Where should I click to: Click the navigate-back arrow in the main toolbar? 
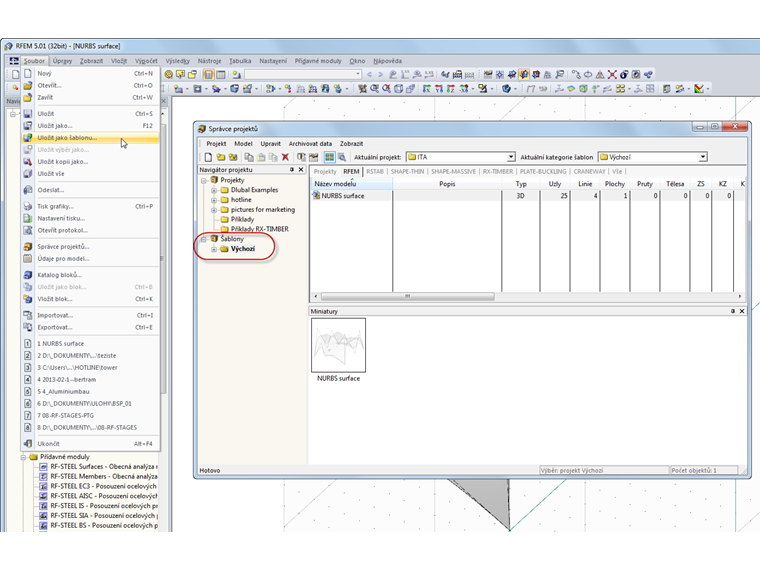click(x=370, y=74)
